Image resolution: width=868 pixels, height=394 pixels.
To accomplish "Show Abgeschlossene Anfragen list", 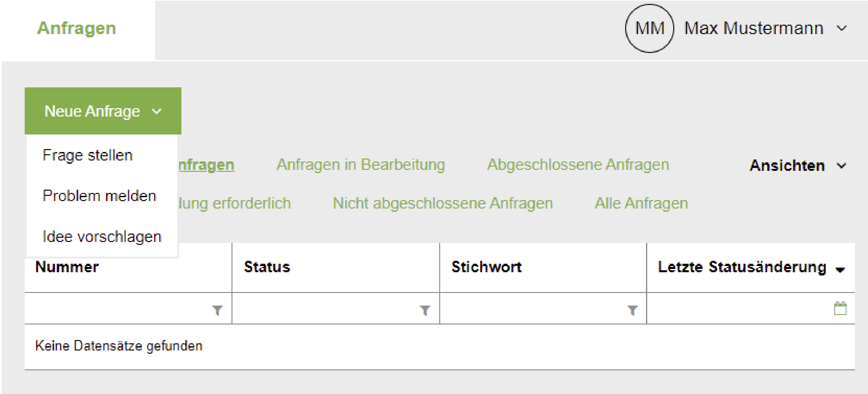I will [578, 165].
